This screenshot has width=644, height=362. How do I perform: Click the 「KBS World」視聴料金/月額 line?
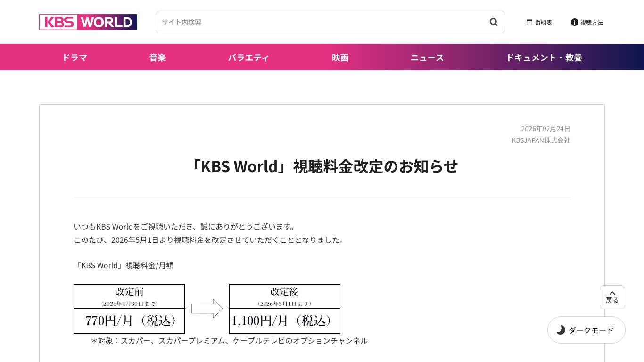coord(124,265)
